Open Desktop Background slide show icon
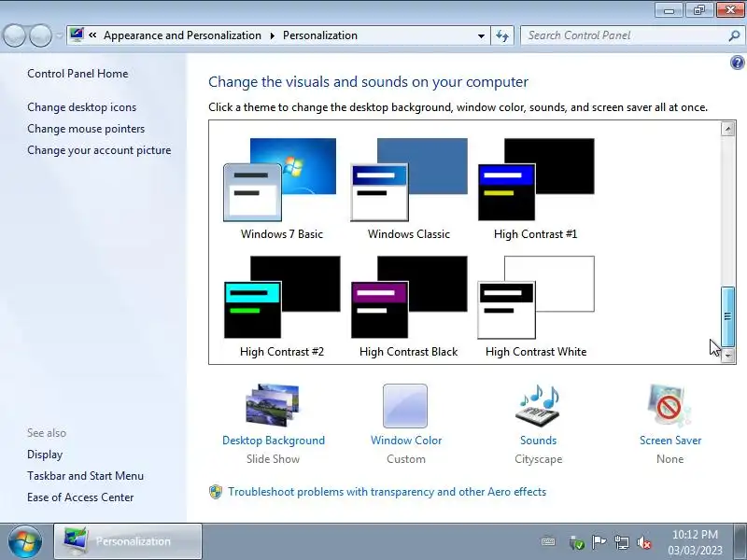The width and height of the screenshot is (747, 560). [x=273, y=405]
